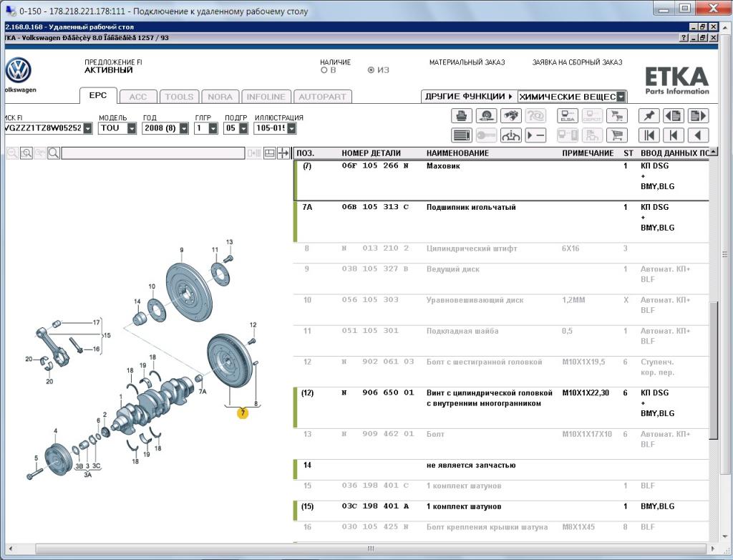Select part number 'N 906 650 01'
This screenshot has width=733, height=560.
pos(379,393)
